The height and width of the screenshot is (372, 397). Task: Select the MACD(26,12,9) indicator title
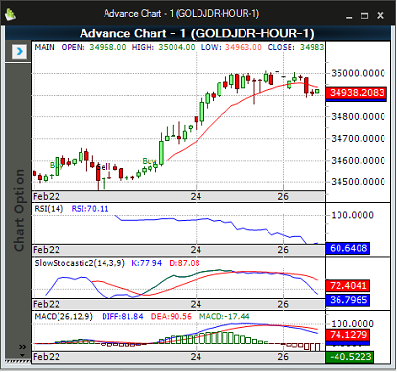(x=63, y=316)
